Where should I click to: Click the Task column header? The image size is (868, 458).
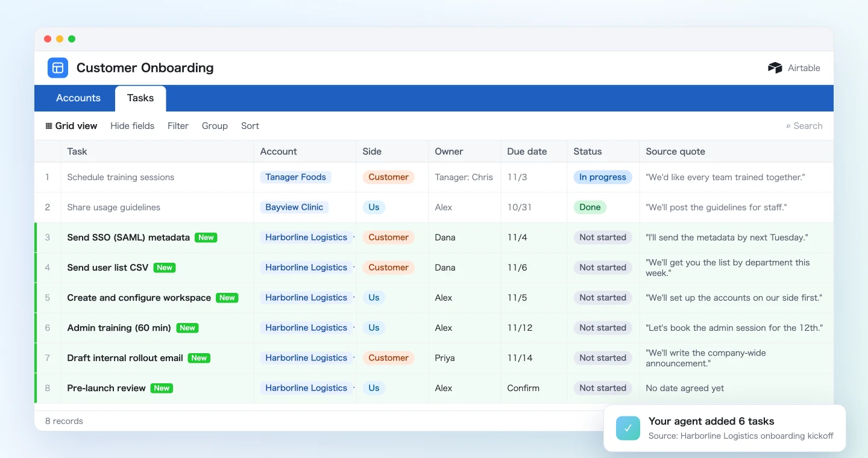157,151
